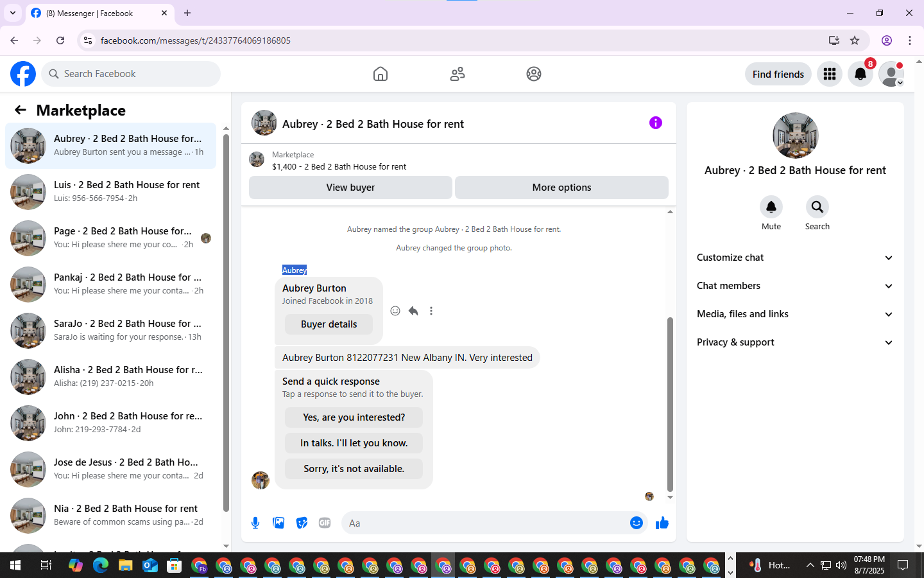Open File Explorer from the taskbar
The height and width of the screenshot is (578, 924).
(125, 565)
